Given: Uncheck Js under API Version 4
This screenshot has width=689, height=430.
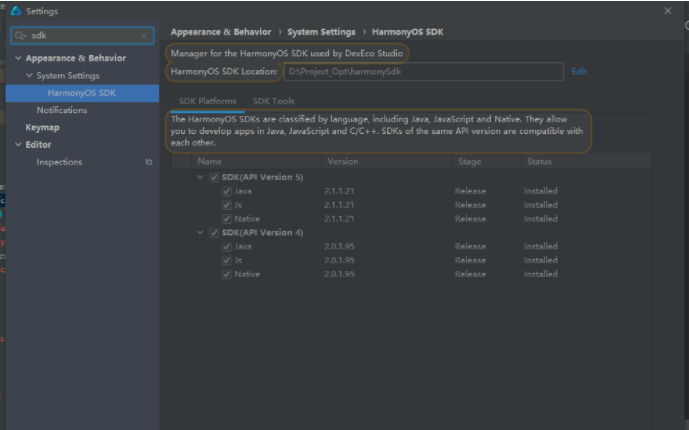Looking at the screenshot, I should point(227,260).
